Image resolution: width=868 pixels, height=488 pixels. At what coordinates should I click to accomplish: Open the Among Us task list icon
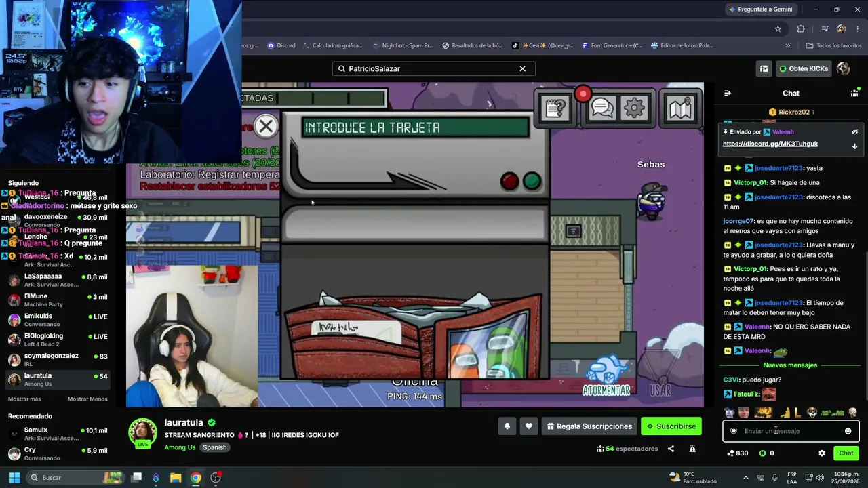coord(555,108)
